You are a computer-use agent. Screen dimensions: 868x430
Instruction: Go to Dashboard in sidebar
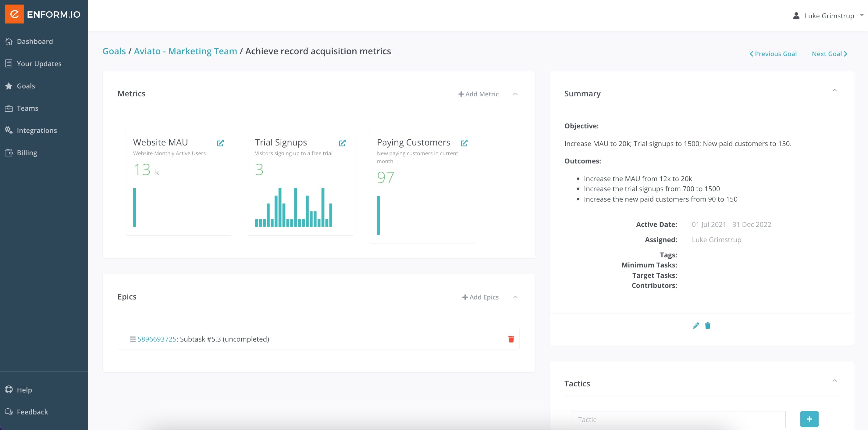pos(34,41)
